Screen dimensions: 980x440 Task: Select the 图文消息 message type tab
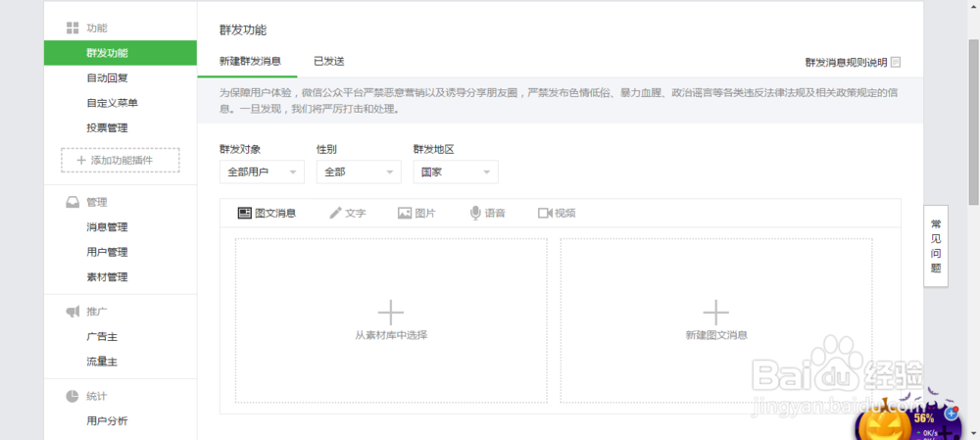pos(267,213)
